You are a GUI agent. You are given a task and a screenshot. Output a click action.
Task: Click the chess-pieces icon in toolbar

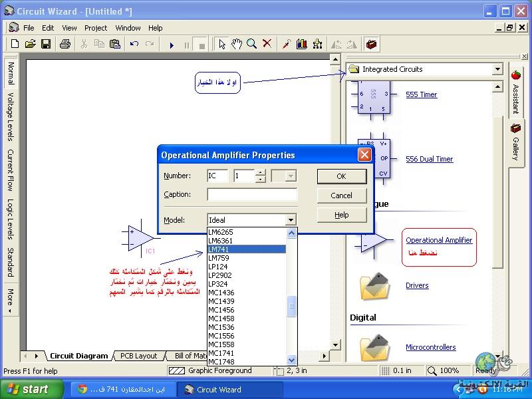318,44
